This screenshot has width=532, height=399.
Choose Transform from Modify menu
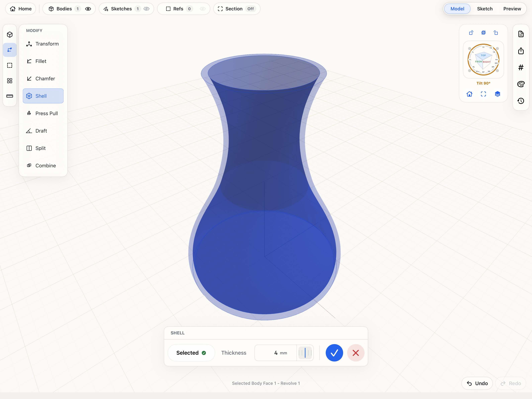(43, 44)
